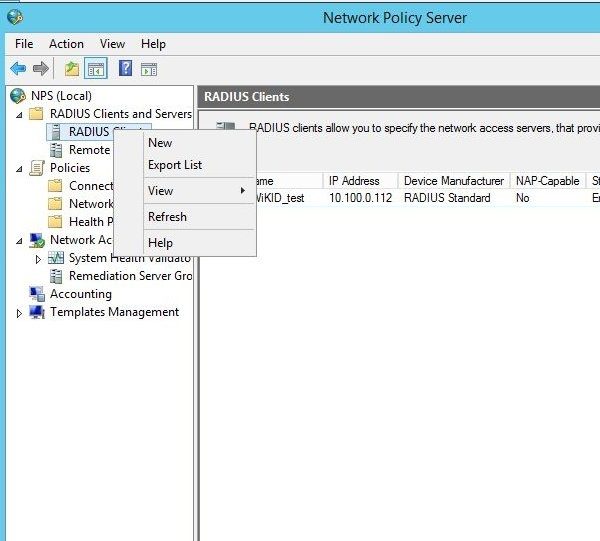Open the Help question mark toolbar icon

[126, 69]
